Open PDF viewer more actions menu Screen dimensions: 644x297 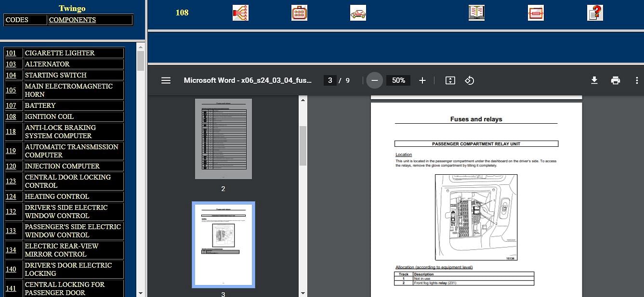637,80
